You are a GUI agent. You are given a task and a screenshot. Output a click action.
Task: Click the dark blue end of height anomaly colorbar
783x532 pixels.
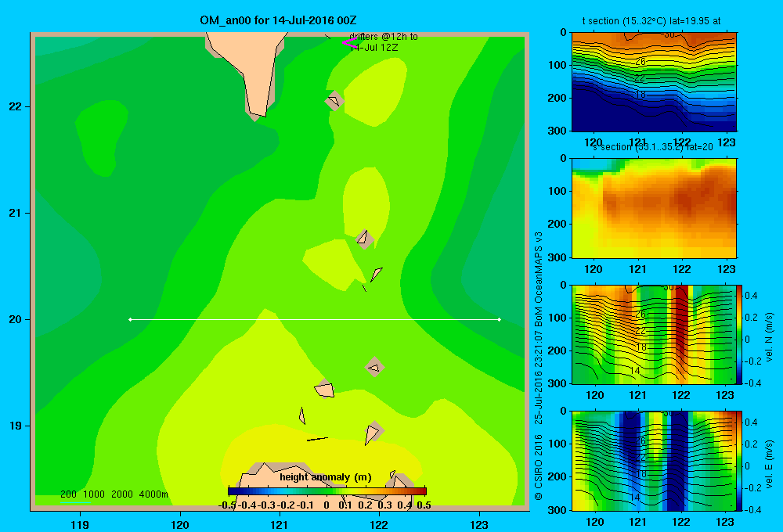point(233,491)
